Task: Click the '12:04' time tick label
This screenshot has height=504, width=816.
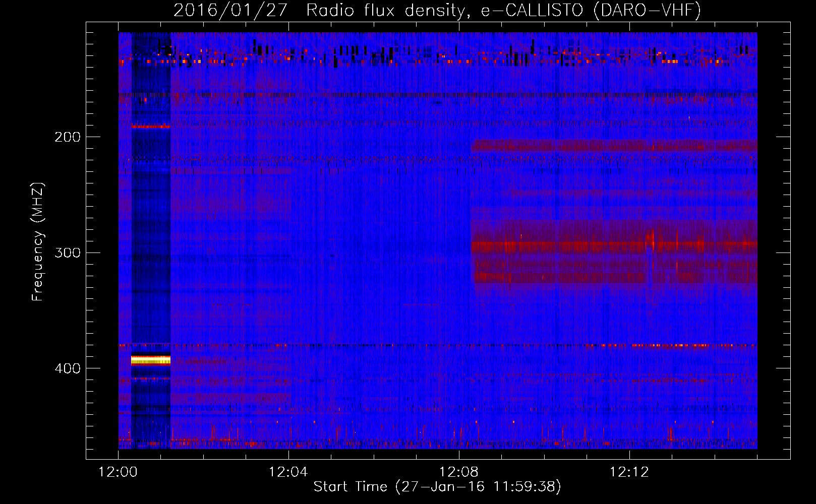Action: click(288, 472)
